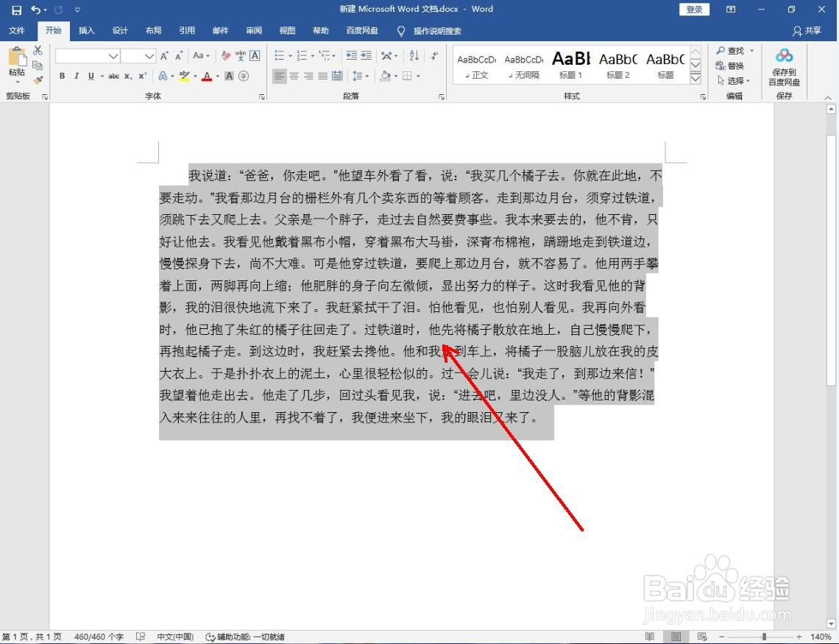Image resolution: width=839 pixels, height=644 pixels.
Task: Click the strikethrough icon
Action: point(113,76)
